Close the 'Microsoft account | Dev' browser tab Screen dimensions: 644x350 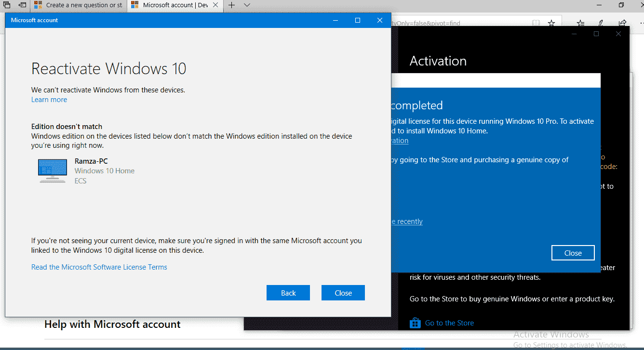coord(216,5)
